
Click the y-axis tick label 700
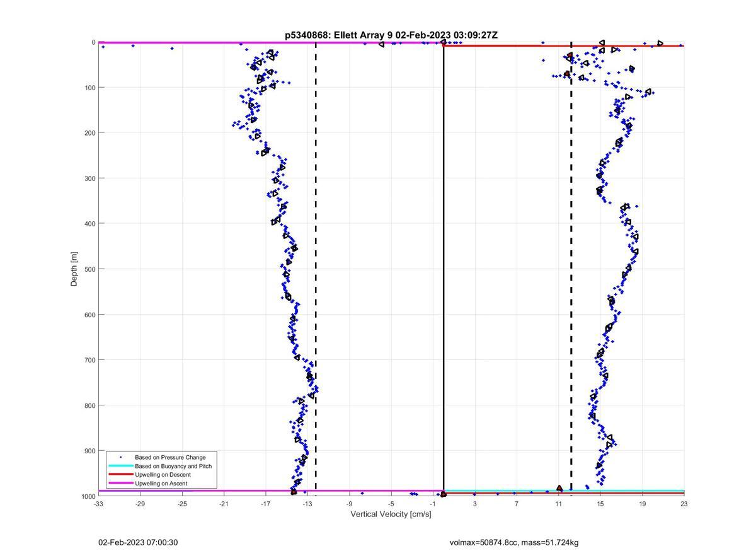pos(89,360)
